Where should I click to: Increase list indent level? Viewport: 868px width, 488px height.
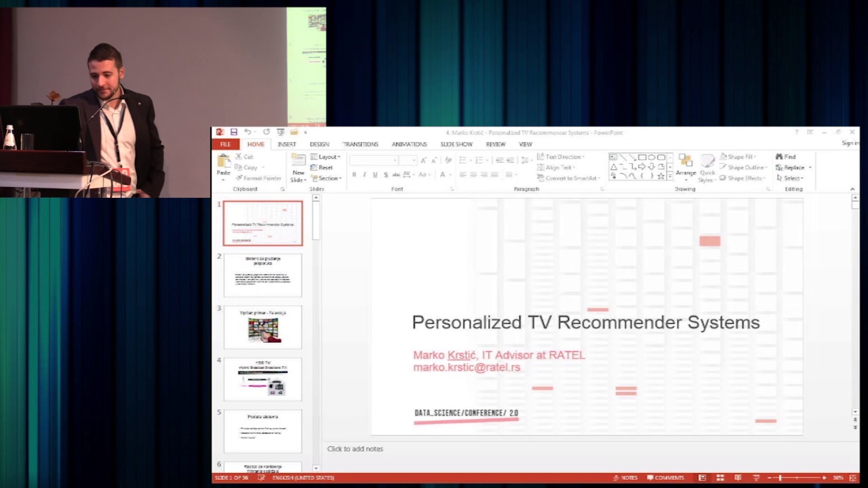(510, 161)
